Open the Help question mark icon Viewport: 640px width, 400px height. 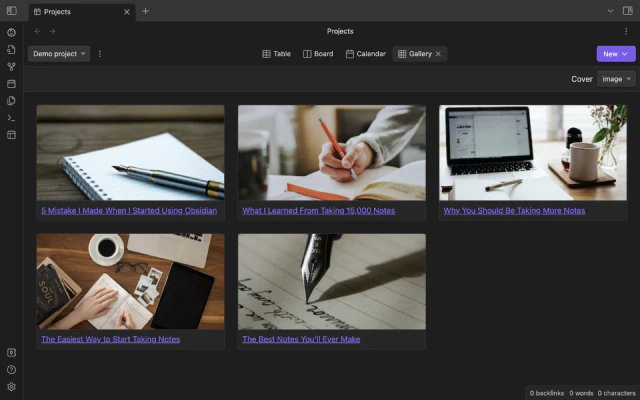point(11,369)
